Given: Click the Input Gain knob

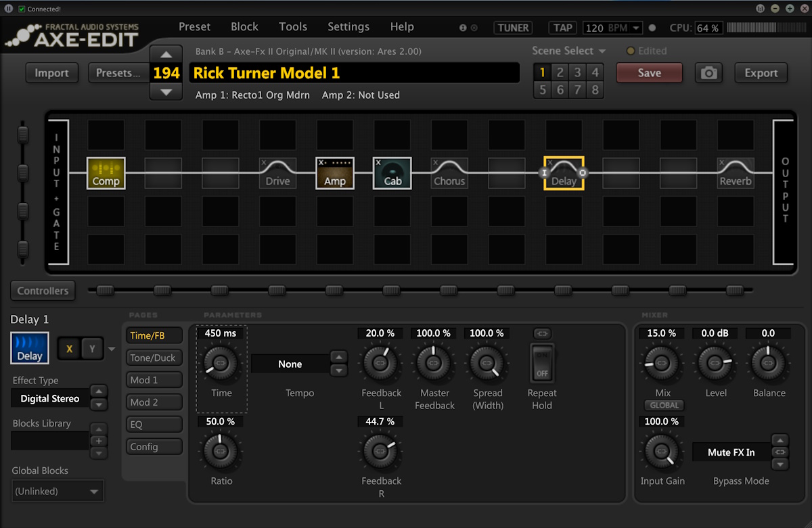Looking at the screenshot, I should click(x=662, y=451).
